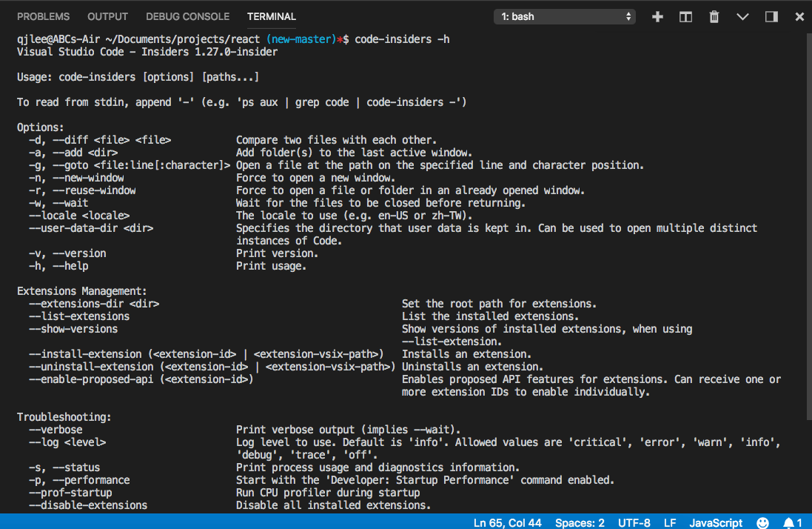Image resolution: width=812 pixels, height=529 pixels.
Task: Click the 'Options:' heading
Action: coord(41,127)
